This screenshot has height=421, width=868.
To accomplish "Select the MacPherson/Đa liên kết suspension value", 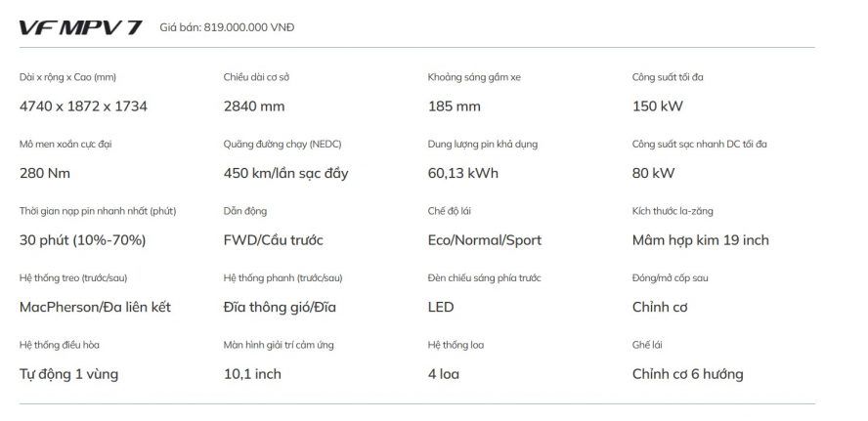I will (x=95, y=307).
